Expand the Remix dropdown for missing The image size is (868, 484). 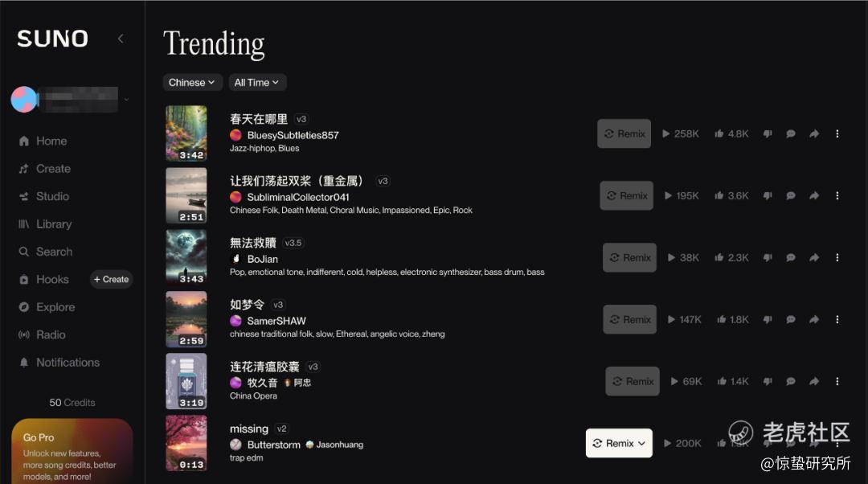[x=619, y=443]
